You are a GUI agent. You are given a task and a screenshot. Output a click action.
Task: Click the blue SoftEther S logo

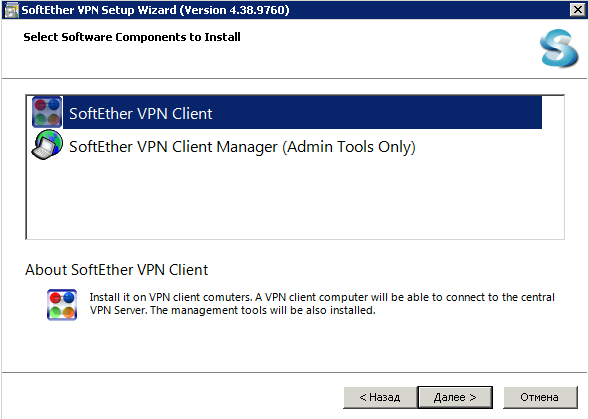(559, 48)
